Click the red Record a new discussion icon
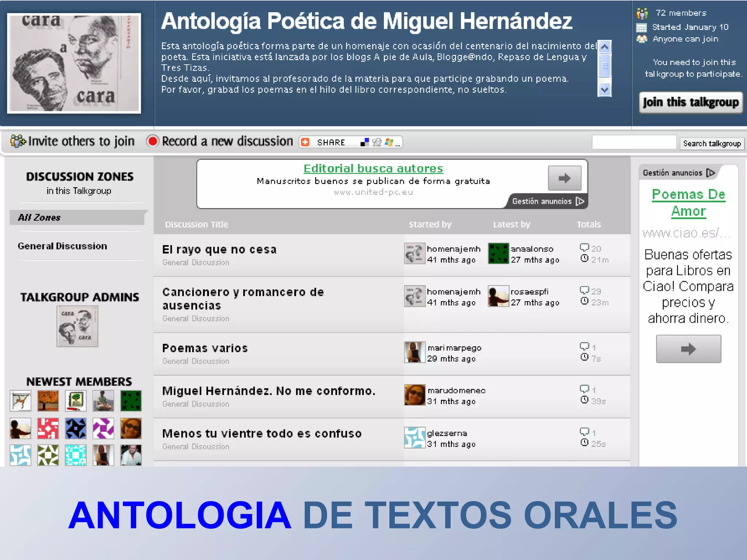The image size is (747, 560). coord(152,141)
